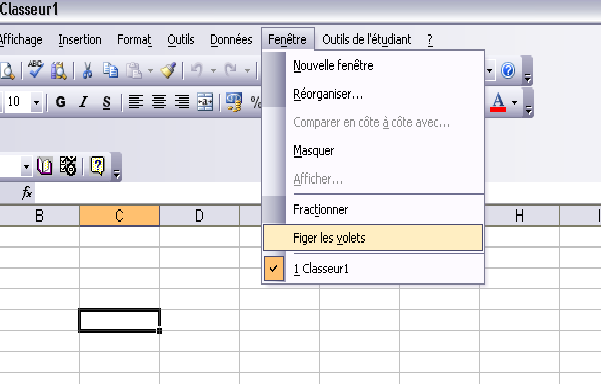Open the Research binoculars icon
This screenshot has height=384, width=601.
(x=59, y=71)
